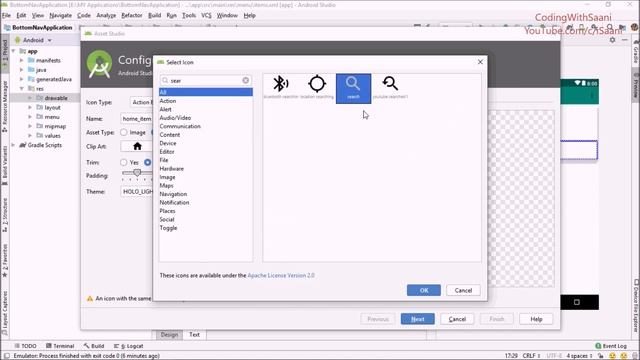Collapse the app module node
640x360 pixels.
(x=14, y=51)
